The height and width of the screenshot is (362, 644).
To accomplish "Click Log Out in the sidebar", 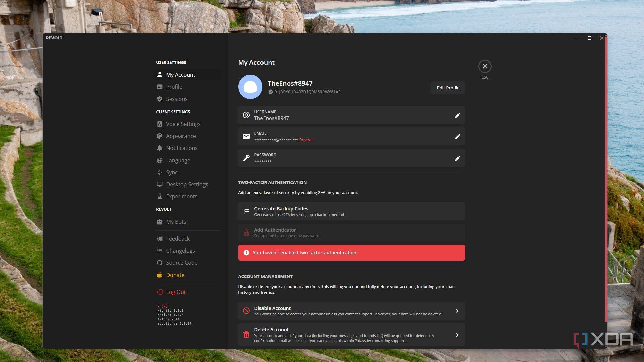I will coord(187,292).
